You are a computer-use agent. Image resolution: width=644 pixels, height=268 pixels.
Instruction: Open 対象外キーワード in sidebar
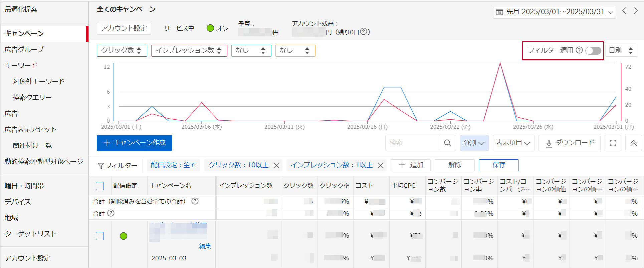tap(39, 81)
